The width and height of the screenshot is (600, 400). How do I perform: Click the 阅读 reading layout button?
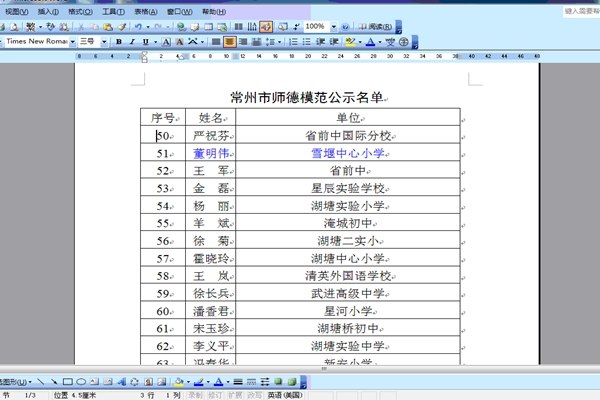coord(375,27)
